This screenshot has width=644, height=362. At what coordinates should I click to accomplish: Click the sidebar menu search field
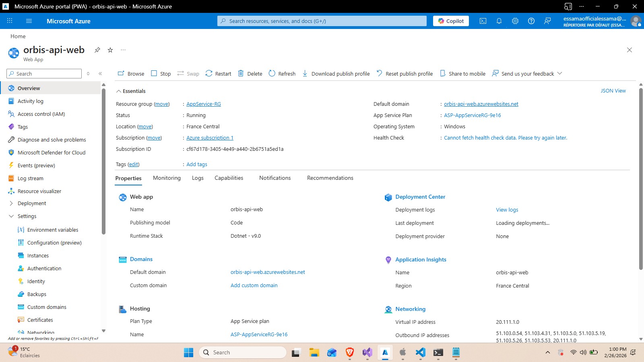coord(44,74)
